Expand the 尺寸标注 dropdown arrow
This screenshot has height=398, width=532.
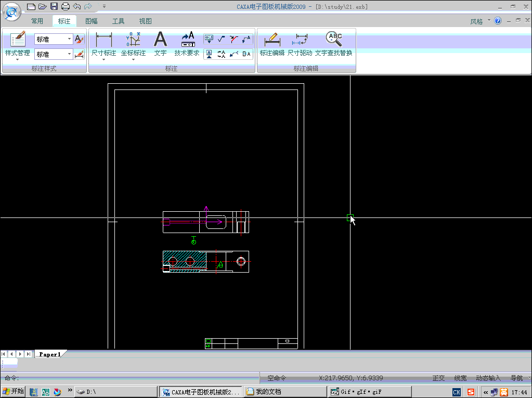pyautogui.click(x=104, y=60)
